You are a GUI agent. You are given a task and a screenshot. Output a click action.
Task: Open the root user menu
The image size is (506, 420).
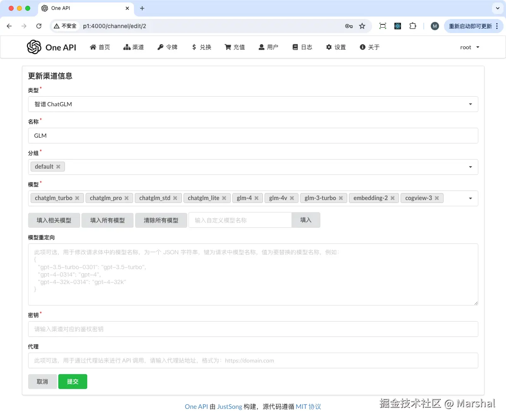pyautogui.click(x=470, y=47)
